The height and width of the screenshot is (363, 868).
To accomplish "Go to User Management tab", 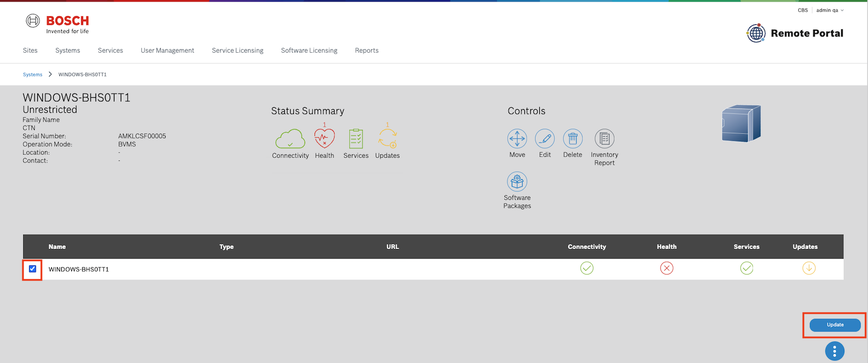I will (167, 51).
